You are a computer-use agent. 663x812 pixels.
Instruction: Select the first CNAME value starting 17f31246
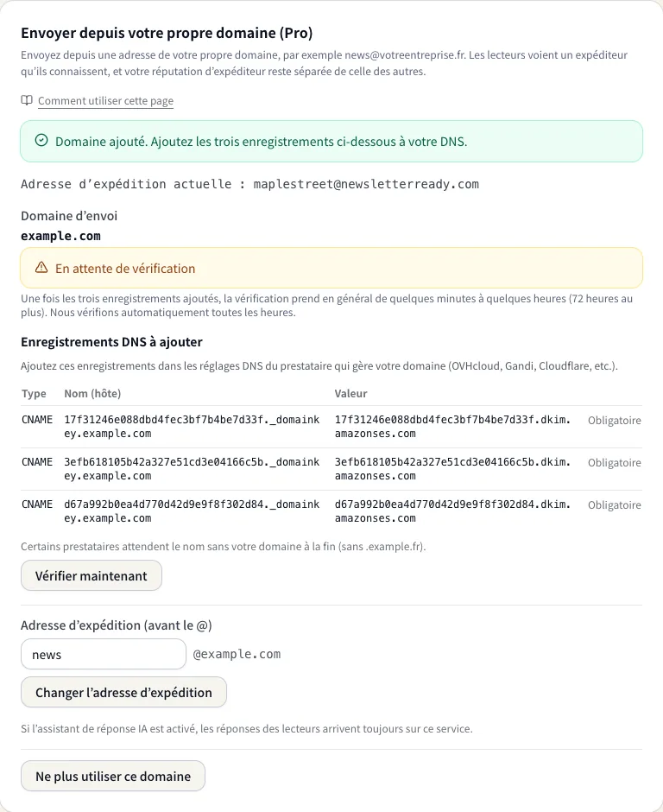(x=453, y=426)
